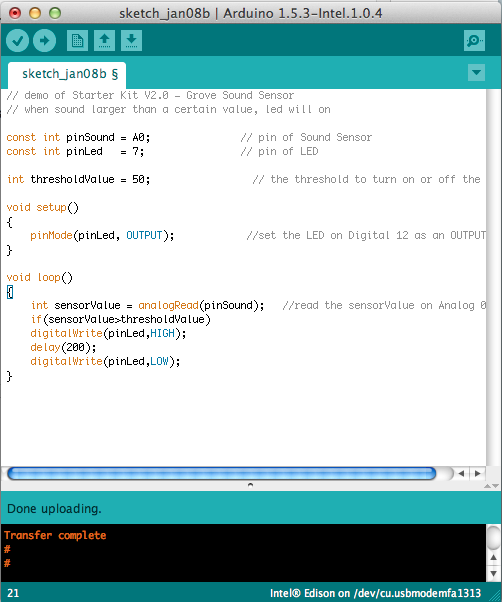Click 'int thresholdValue = 50;' line
Image resolution: width=502 pixels, height=602 pixels.
tap(79, 179)
